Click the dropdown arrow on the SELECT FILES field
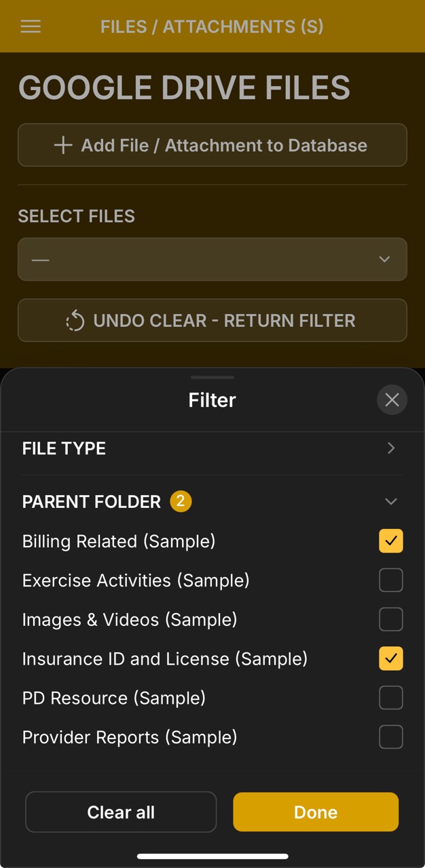This screenshot has width=425, height=868. coord(384,259)
